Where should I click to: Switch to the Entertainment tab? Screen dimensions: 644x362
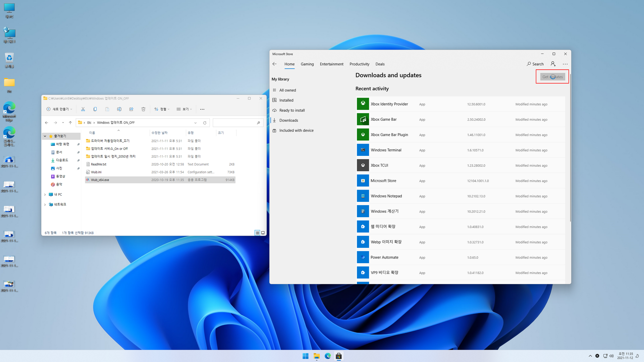[x=332, y=64]
